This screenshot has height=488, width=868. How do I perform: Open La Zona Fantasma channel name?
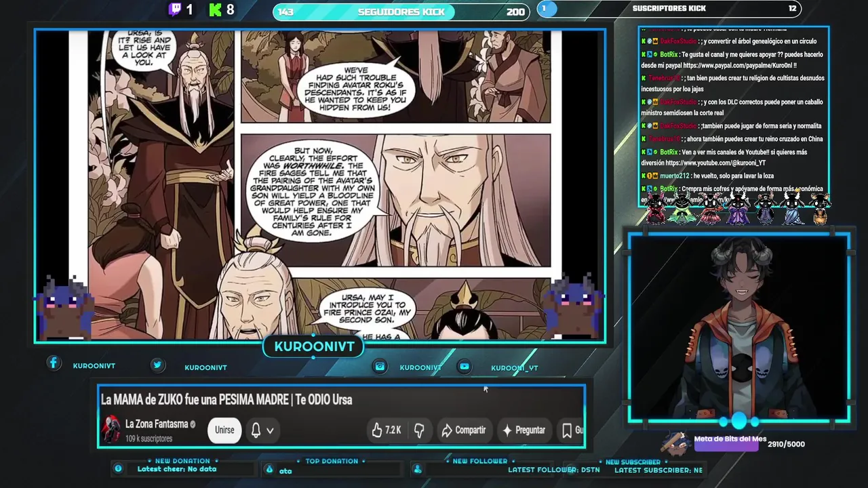click(x=157, y=424)
